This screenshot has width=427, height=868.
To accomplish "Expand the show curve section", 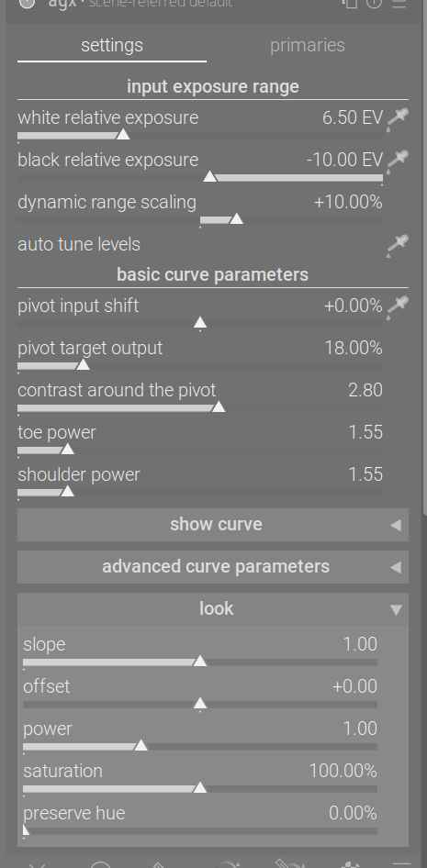I will click(213, 525).
